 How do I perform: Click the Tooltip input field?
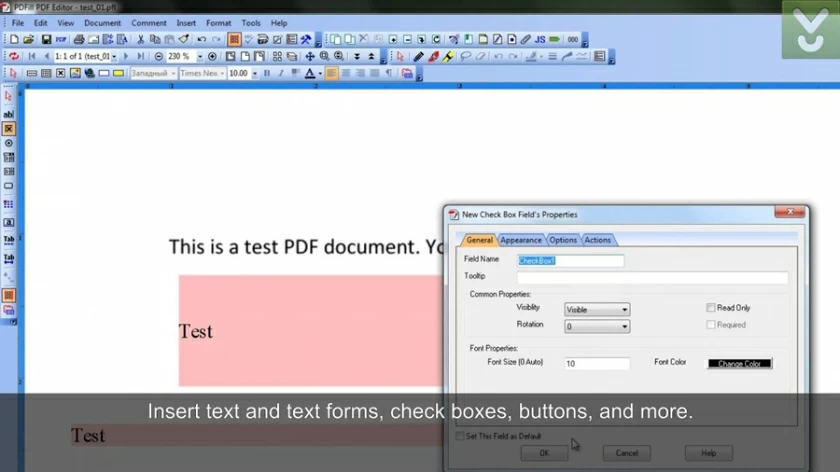pos(652,278)
